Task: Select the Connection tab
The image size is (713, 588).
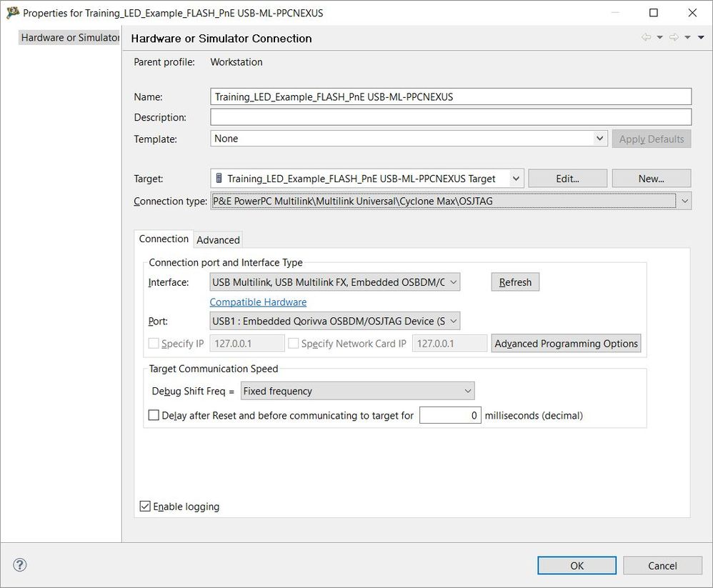Action: 164,239
